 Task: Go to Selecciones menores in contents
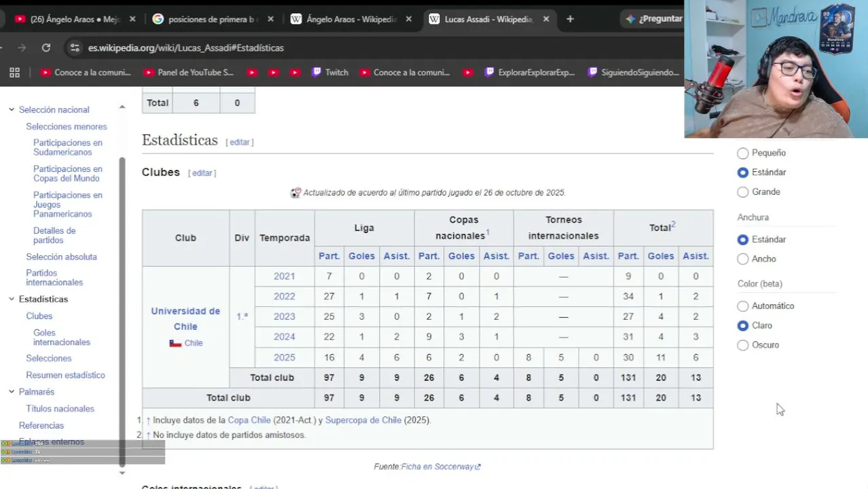pos(67,126)
